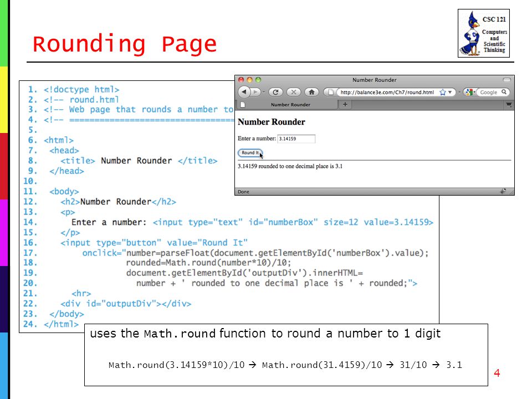Click the yellow minimize window button
Viewport: 532px width, 399px height.
tap(250, 80)
